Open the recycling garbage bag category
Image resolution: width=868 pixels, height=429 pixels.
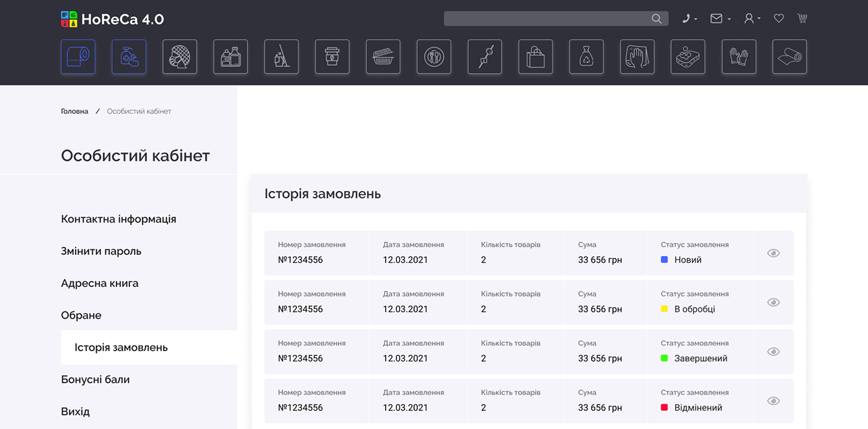coord(587,57)
